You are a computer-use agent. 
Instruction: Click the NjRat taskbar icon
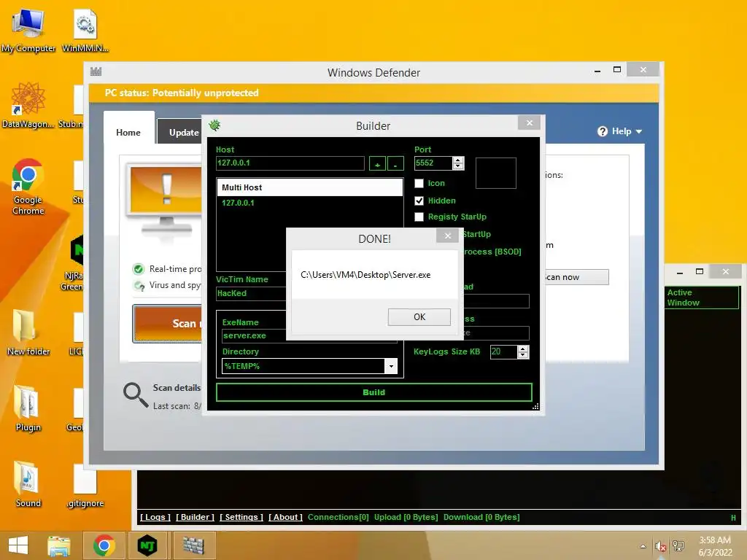pyautogui.click(x=147, y=545)
